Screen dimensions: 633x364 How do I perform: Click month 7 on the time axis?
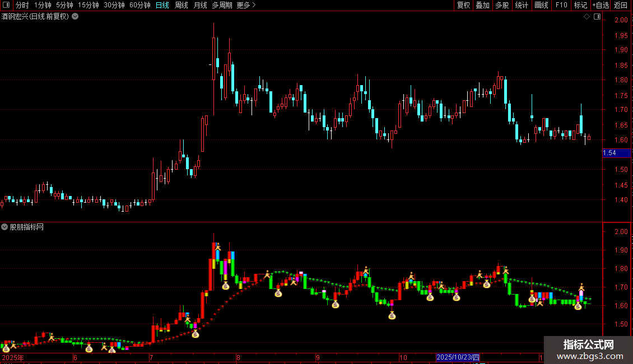pyautogui.click(x=151, y=357)
